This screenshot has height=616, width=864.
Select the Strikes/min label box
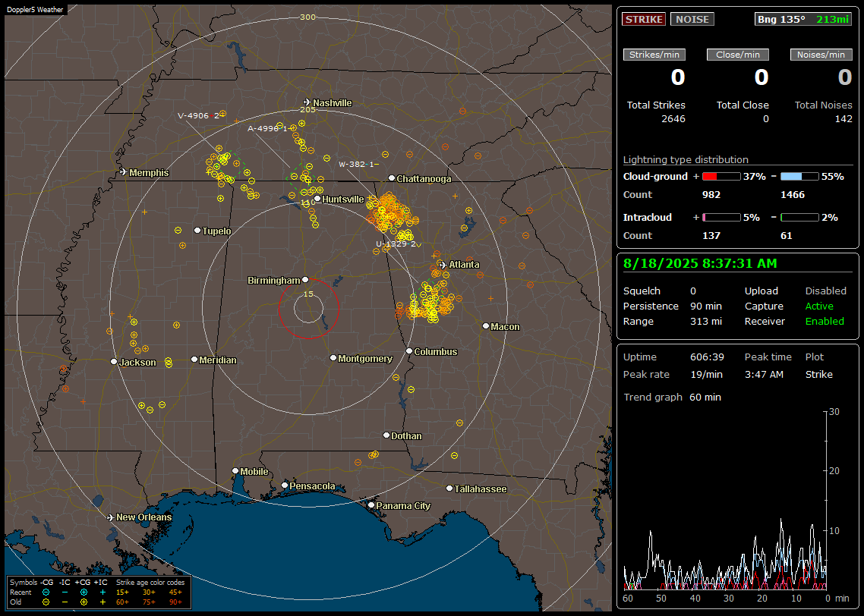click(654, 55)
